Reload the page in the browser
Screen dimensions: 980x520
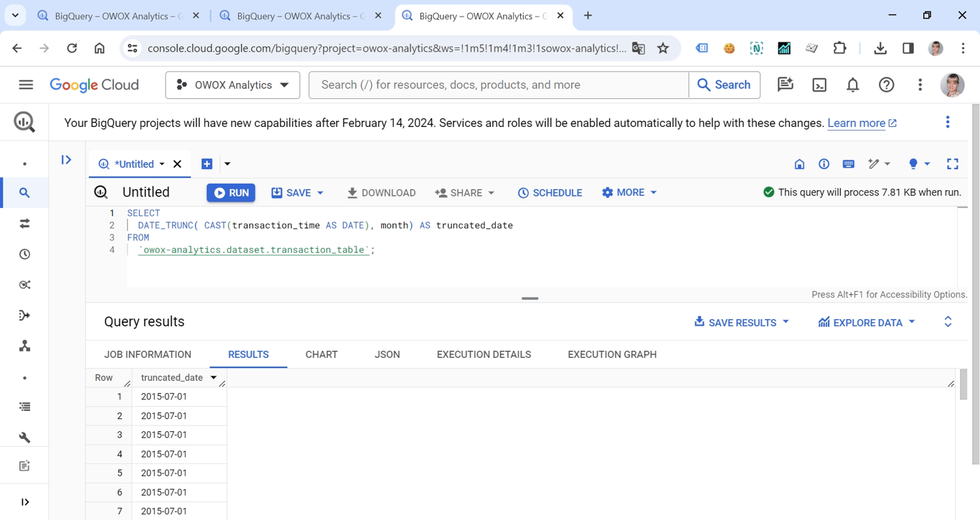click(x=72, y=48)
